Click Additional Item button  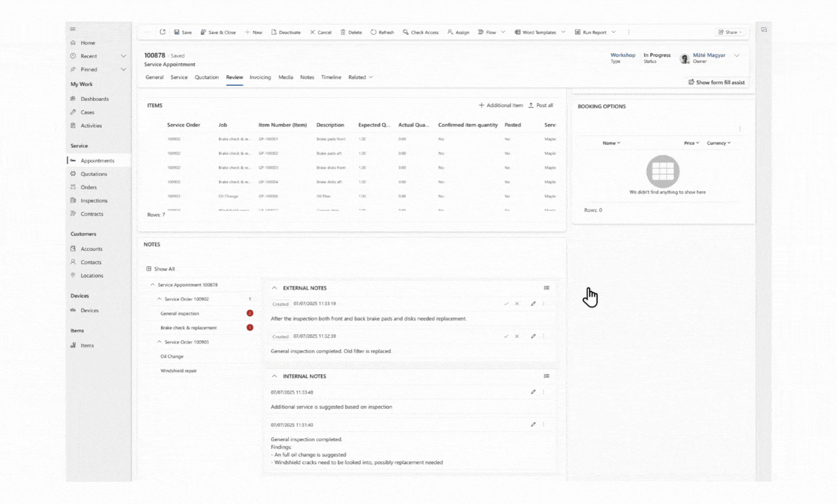pos(501,105)
